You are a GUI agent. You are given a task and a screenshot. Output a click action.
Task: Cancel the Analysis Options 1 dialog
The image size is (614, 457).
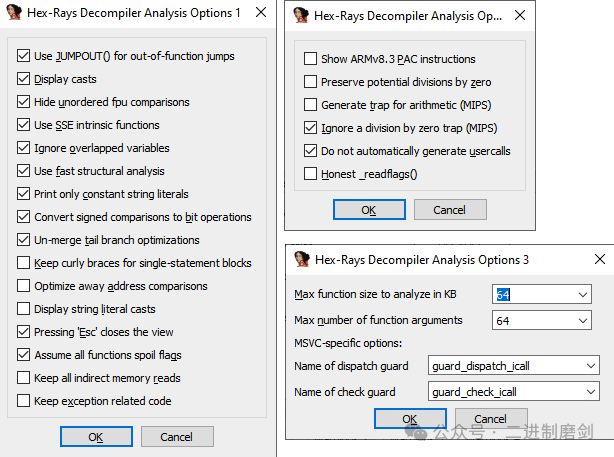pyautogui.click(x=177, y=437)
